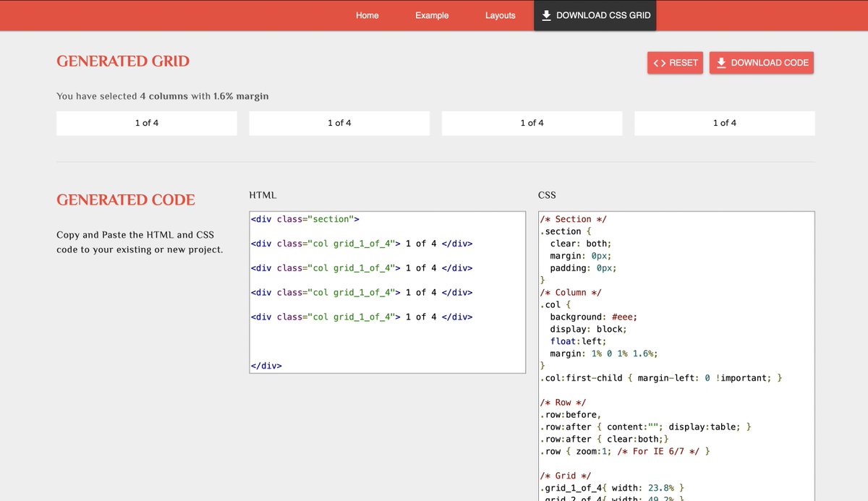This screenshot has width=868, height=501.
Task: Click the download arrow icon in the nav bar
Action: point(546,15)
